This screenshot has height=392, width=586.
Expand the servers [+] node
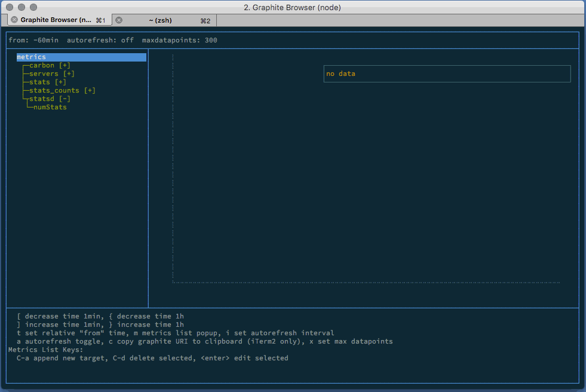pyautogui.click(x=52, y=73)
